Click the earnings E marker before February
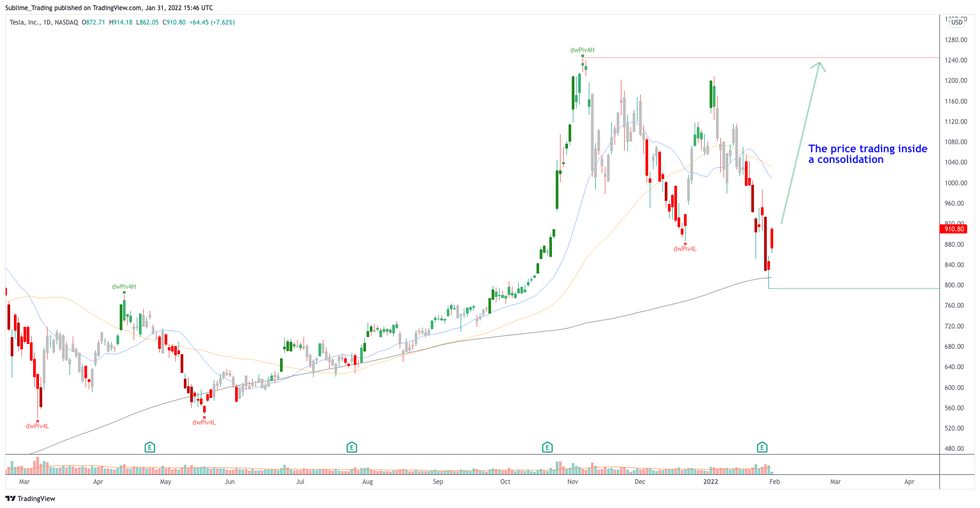The height and width of the screenshot is (508, 980). point(762,447)
